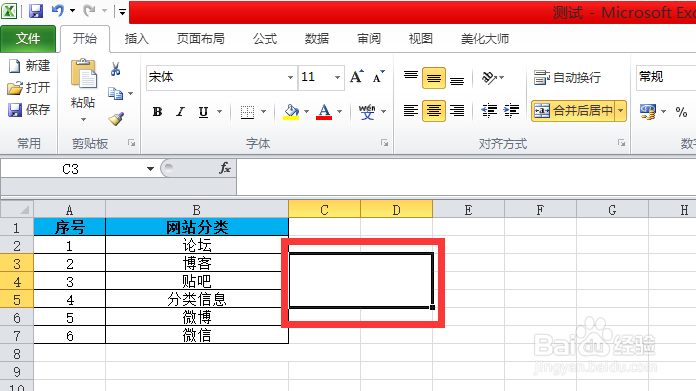The width and height of the screenshot is (696, 391).
Task: Toggle middle vertical alignment
Action: [434, 78]
